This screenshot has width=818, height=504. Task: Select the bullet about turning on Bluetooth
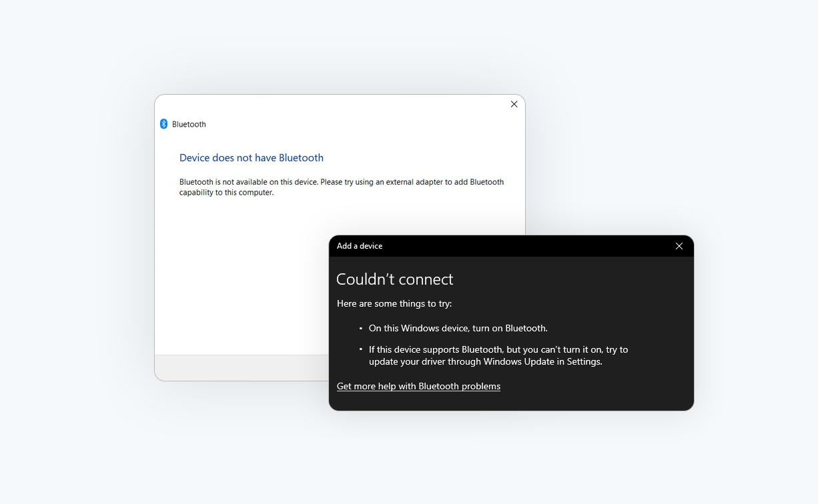click(458, 328)
